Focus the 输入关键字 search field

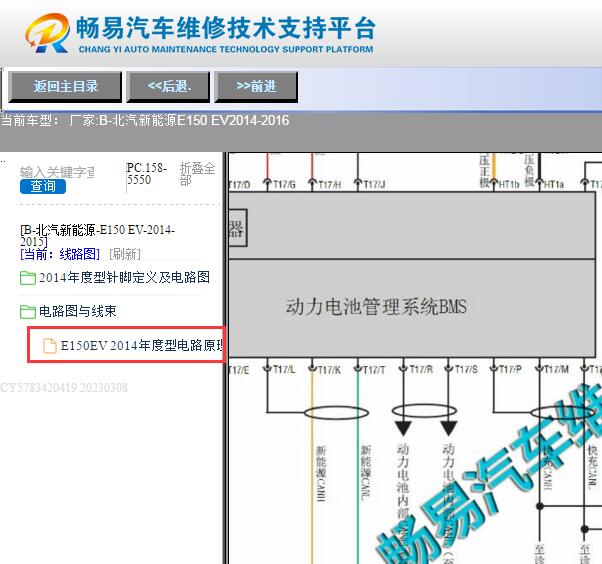click(57, 172)
